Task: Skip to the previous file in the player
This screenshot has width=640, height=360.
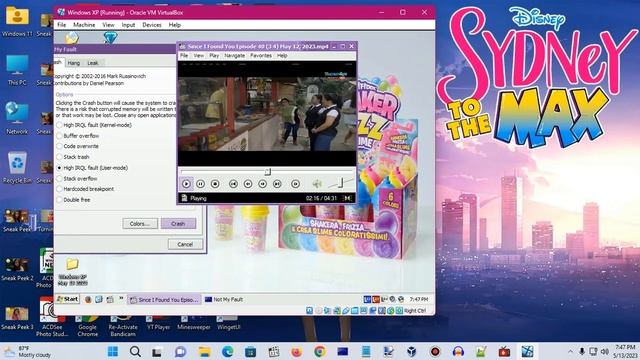Action: coord(233,184)
